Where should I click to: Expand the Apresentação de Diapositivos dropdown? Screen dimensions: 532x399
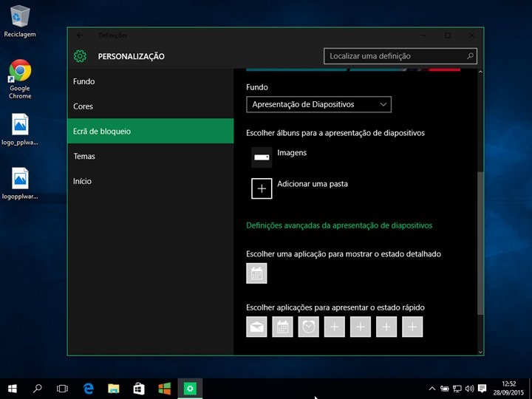(x=318, y=104)
